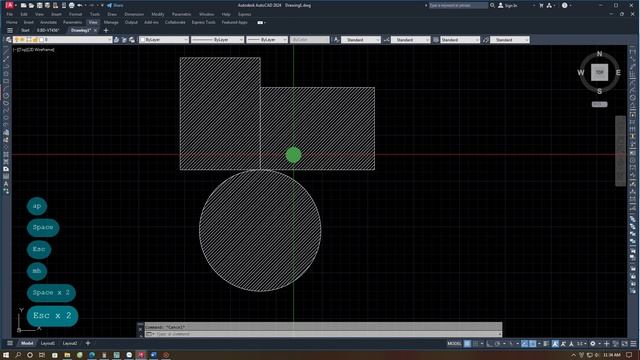Close the Drawing1 file tab
Viewport: 640px width, 360px height.
coord(96,30)
